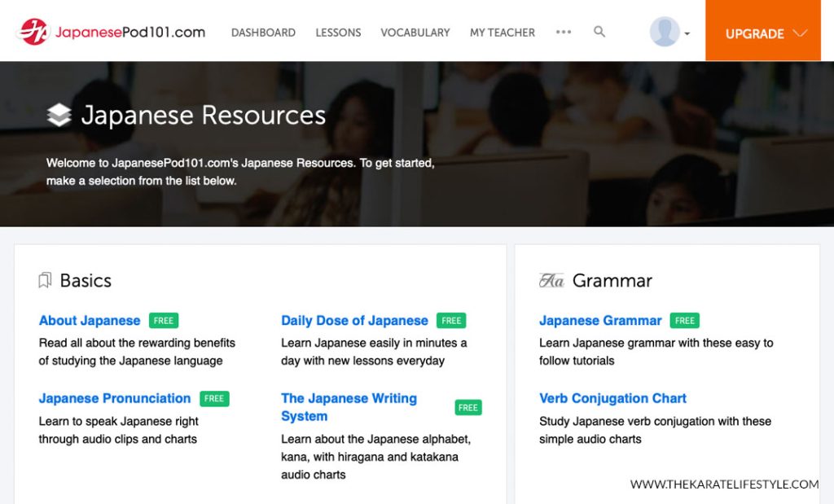Click the Japanese Resources layers icon

tap(59, 115)
